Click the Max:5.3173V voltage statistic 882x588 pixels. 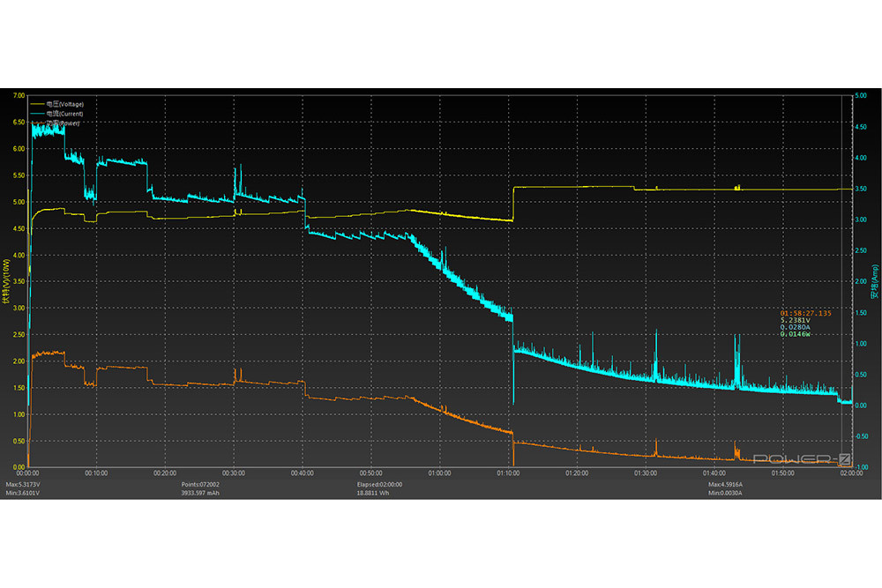point(23,485)
